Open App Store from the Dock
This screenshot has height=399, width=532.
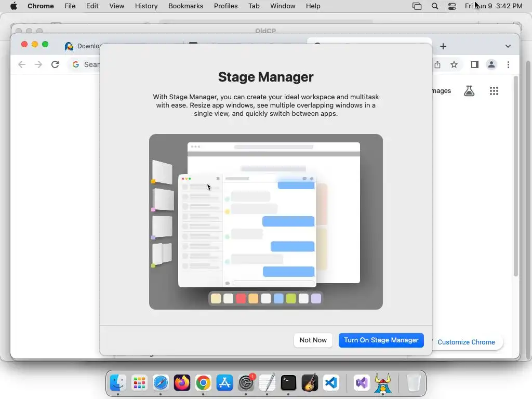click(224, 383)
